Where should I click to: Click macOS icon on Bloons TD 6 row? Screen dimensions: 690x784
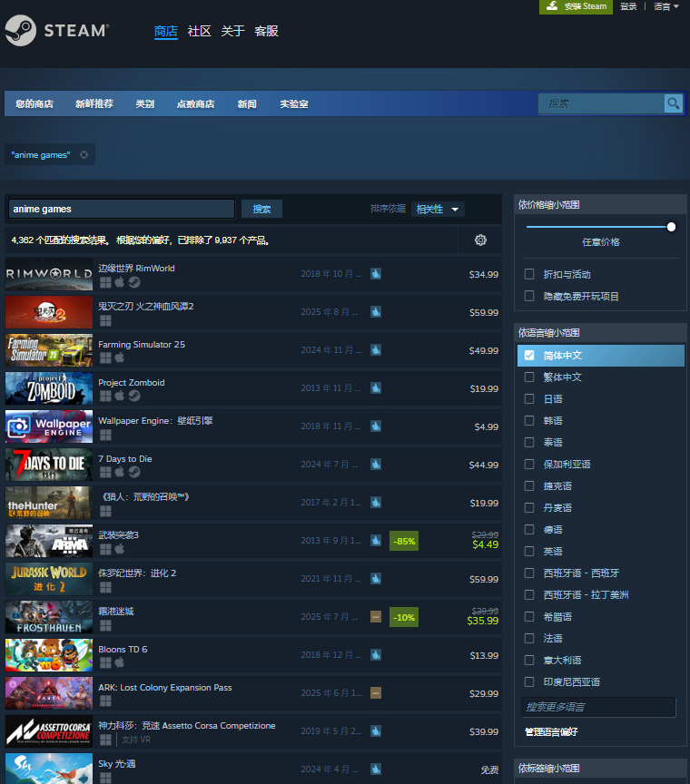pyautogui.click(x=120, y=662)
